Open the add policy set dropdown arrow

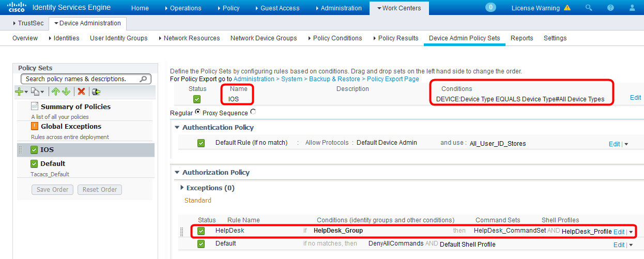[26, 92]
